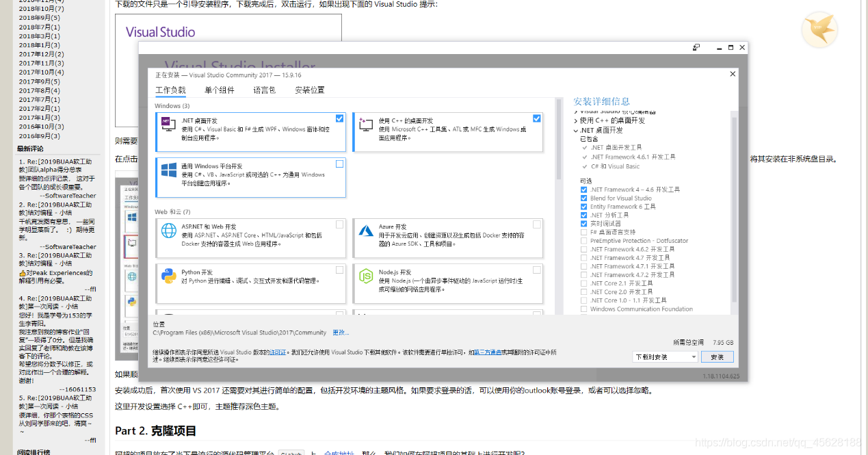Open the 下载时安装 dropdown

665,357
